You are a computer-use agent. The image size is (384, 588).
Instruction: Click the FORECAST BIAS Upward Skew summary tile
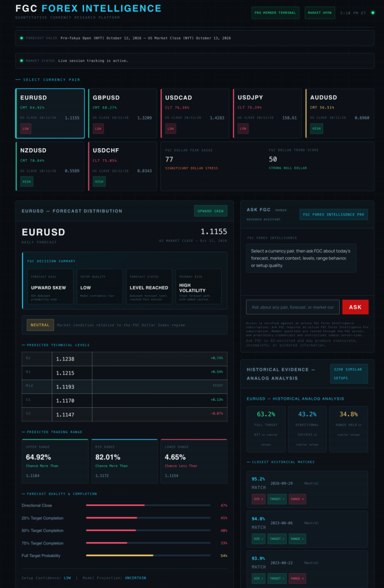(50, 286)
